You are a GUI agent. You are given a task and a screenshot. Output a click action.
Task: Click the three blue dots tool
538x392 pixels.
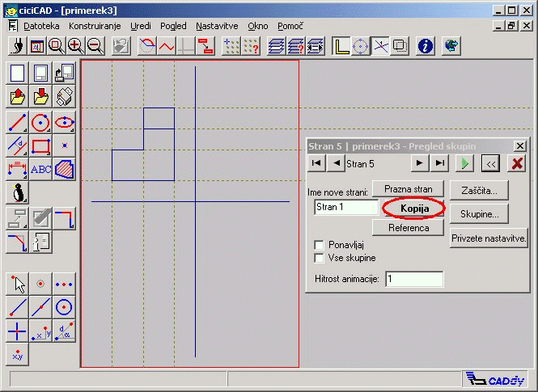[64, 284]
